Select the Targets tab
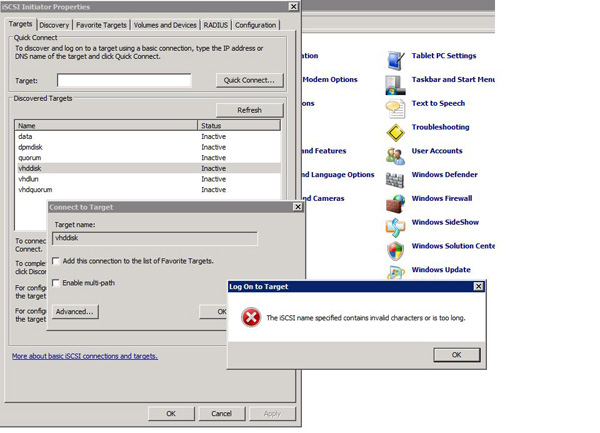This screenshot has width=600, height=433. (20, 24)
